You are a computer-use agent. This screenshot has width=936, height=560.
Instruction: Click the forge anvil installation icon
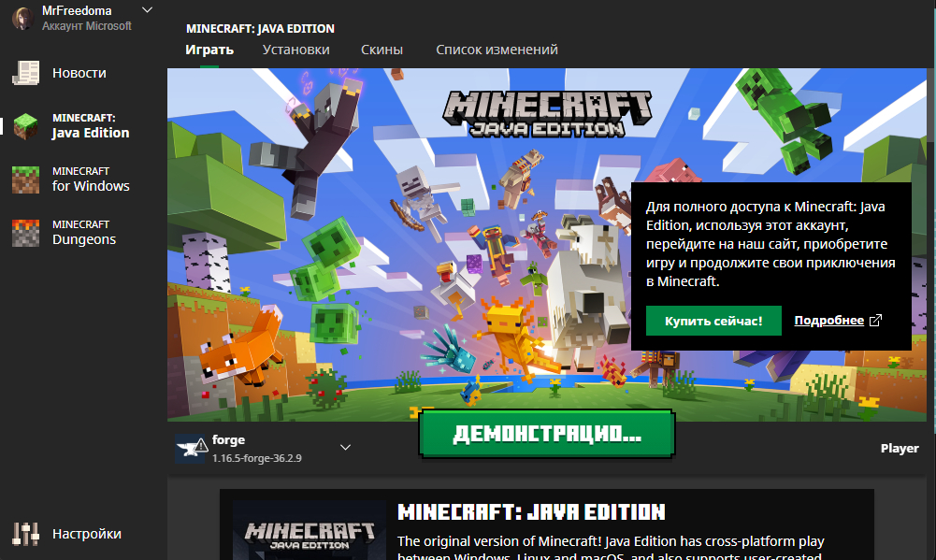[191, 449]
